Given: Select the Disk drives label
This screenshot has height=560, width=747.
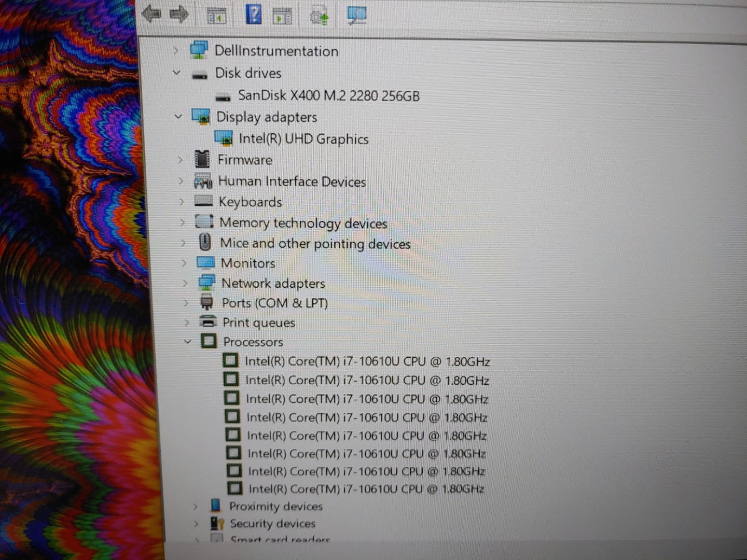Looking at the screenshot, I should click(x=248, y=73).
